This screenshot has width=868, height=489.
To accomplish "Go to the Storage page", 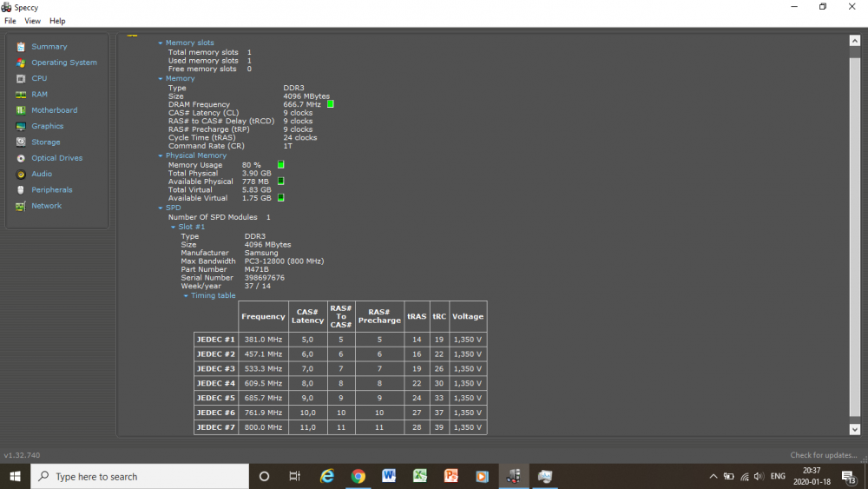I will [46, 142].
